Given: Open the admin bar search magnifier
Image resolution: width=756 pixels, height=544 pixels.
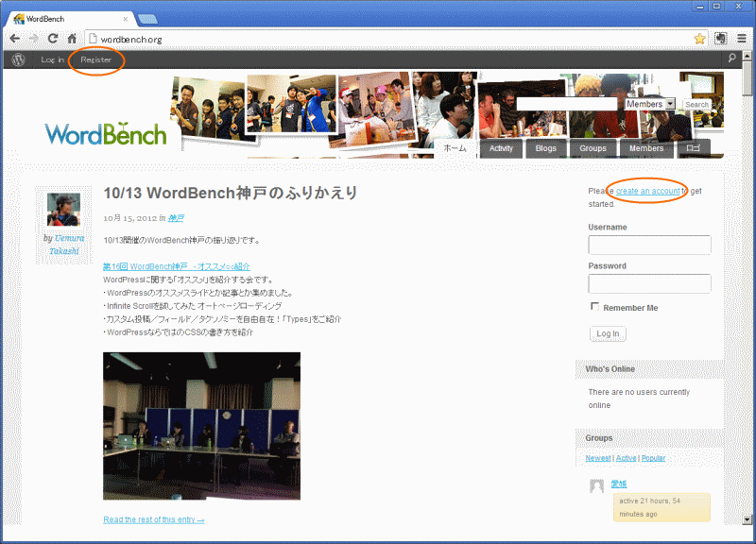Looking at the screenshot, I should click(731, 59).
